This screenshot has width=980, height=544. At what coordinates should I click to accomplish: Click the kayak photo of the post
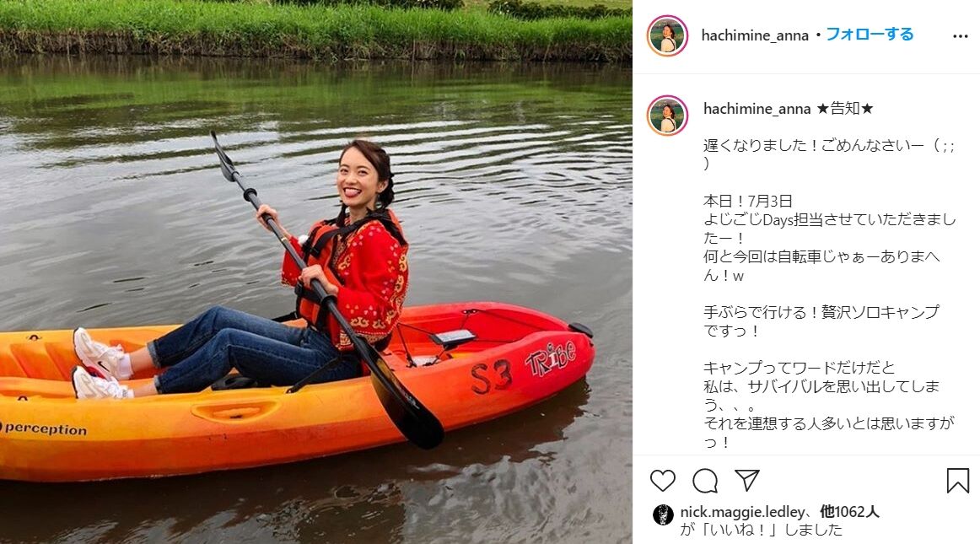coord(316,272)
